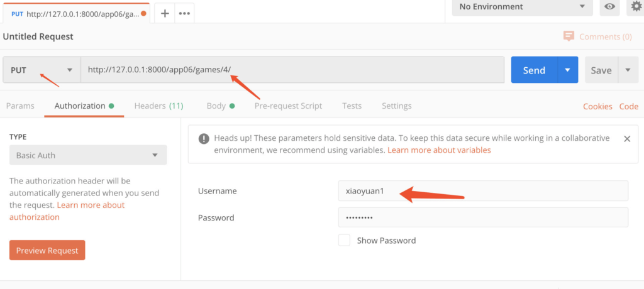Open the No Environment selector

(x=523, y=6)
